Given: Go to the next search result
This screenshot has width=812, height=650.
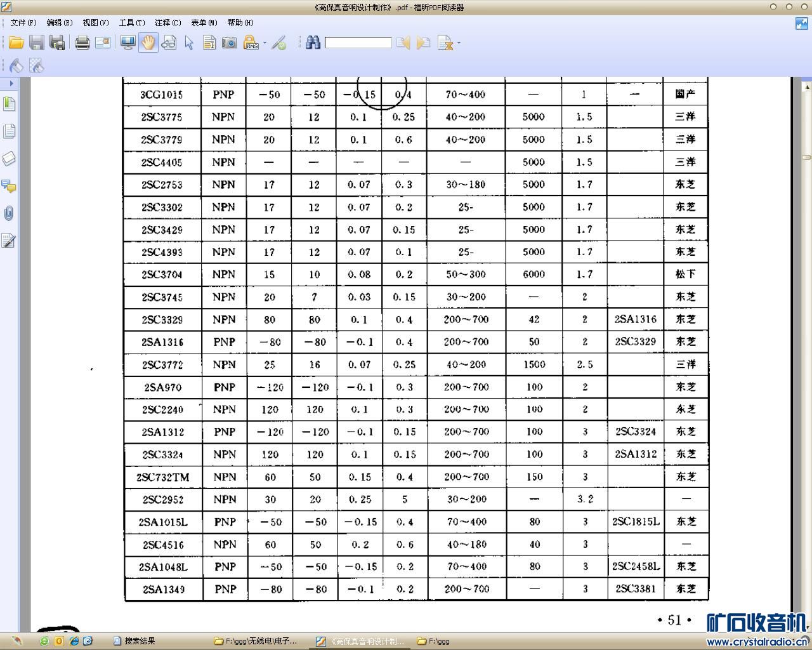Looking at the screenshot, I should pyautogui.click(x=424, y=43).
